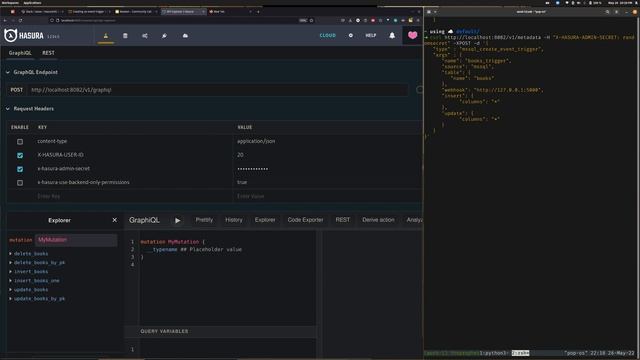Go back in browser history

tap(5, 20)
